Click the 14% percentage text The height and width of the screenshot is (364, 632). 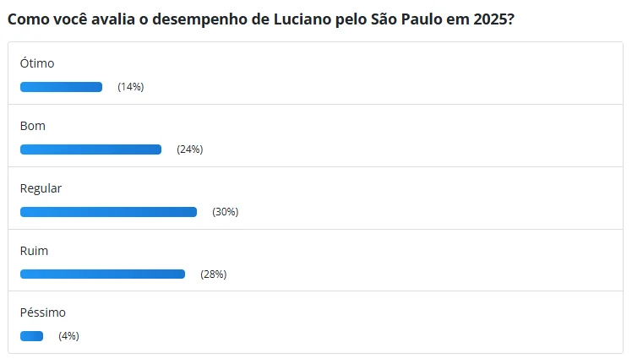tap(131, 87)
